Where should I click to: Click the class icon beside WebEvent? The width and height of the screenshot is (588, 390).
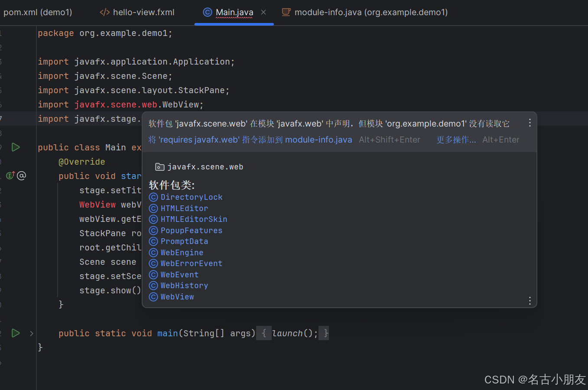153,275
